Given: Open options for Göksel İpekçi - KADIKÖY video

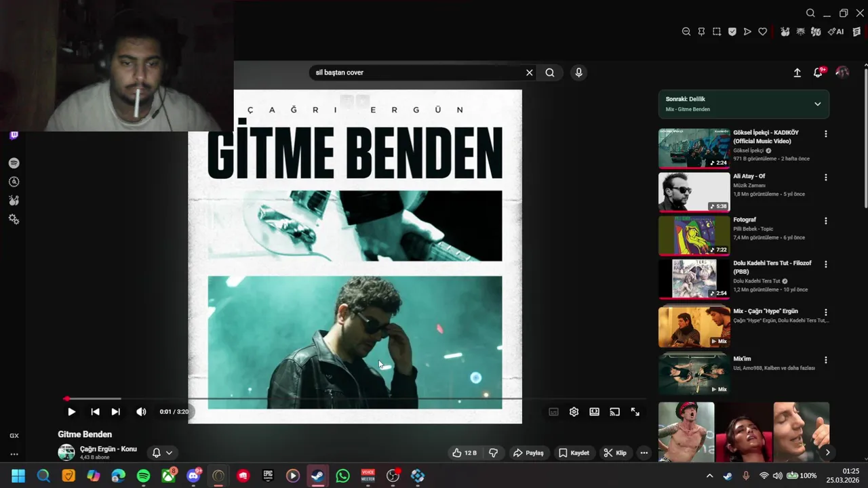Looking at the screenshot, I should coord(825,134).
